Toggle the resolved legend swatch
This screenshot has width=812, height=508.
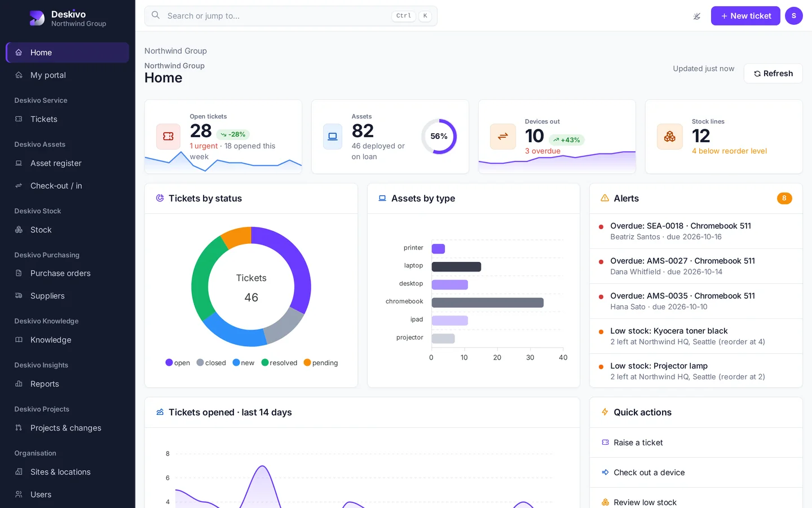[x=265, y=362]
